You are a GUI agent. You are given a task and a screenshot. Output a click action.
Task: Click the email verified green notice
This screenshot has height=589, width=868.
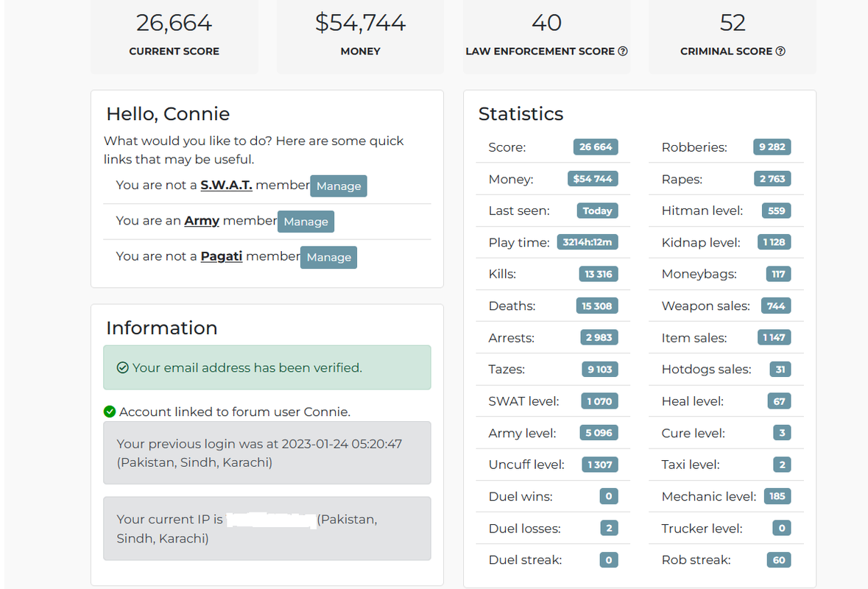point(267,367)
